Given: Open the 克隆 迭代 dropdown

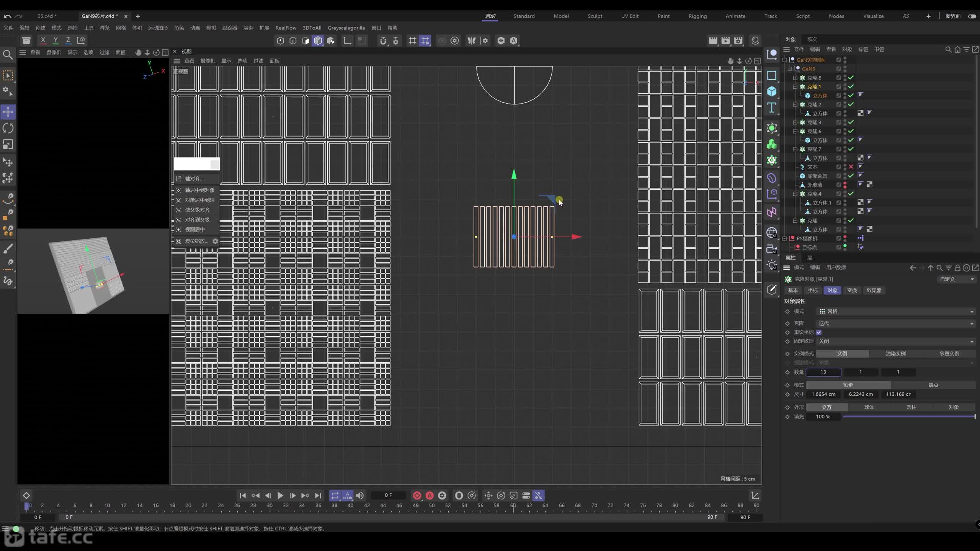Looking at the screenshot, I should (895, 323).
